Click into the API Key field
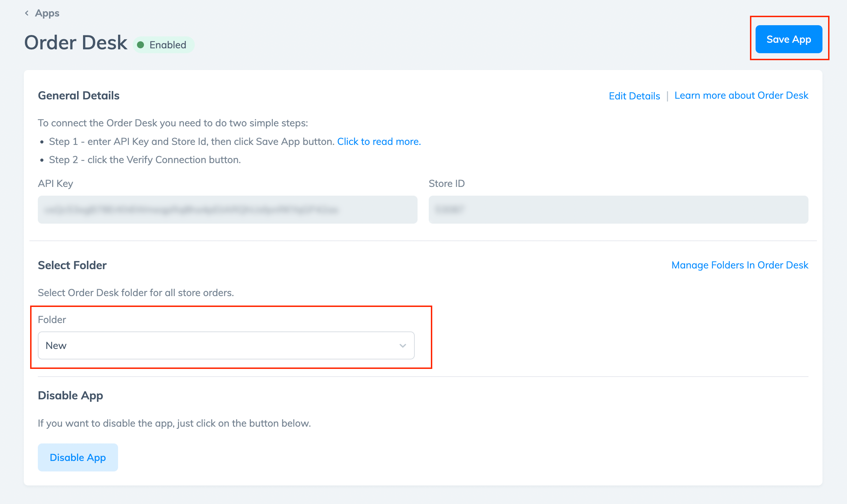The height and width of the screenshot is (504, 847). tap(227, 209)
